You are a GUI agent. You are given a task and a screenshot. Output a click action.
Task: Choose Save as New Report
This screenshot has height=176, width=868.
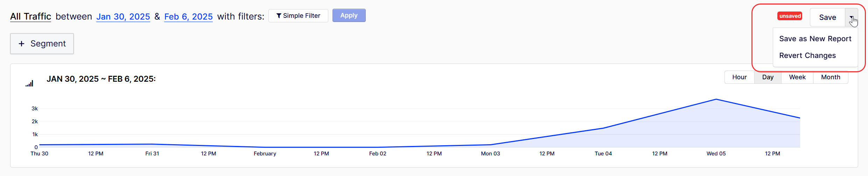pos(815,39)
